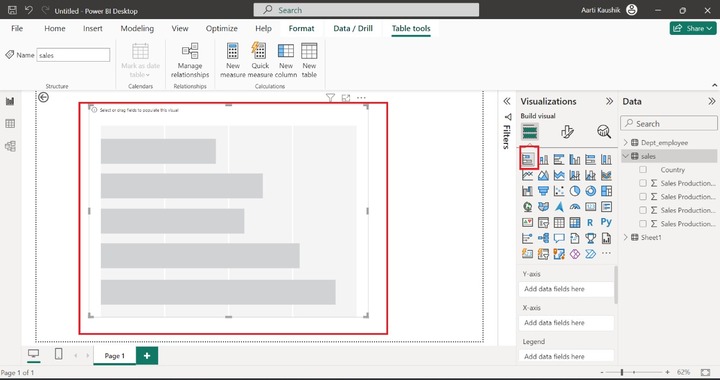
Task: Expand the Dept_employee table
Action: pyautogui.click(x=625, y=143)
